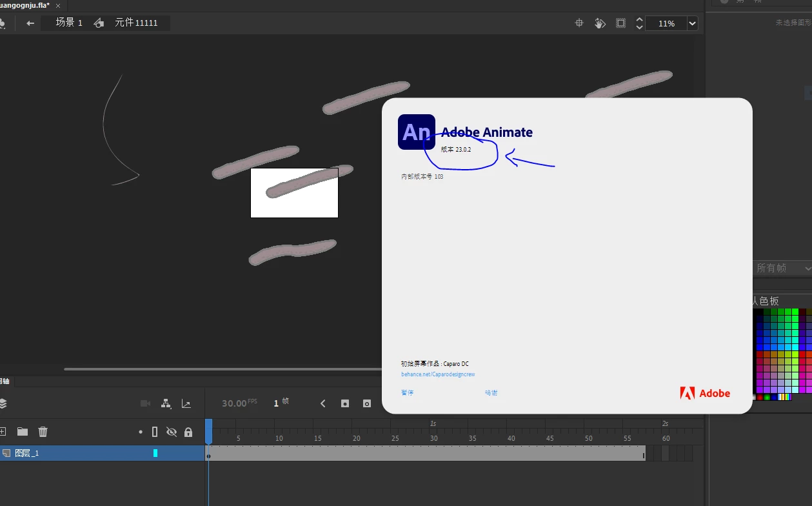This screenshot has height=506, width=812.
Task: Click the insert keyframe square icon
Action: [345, 403]
